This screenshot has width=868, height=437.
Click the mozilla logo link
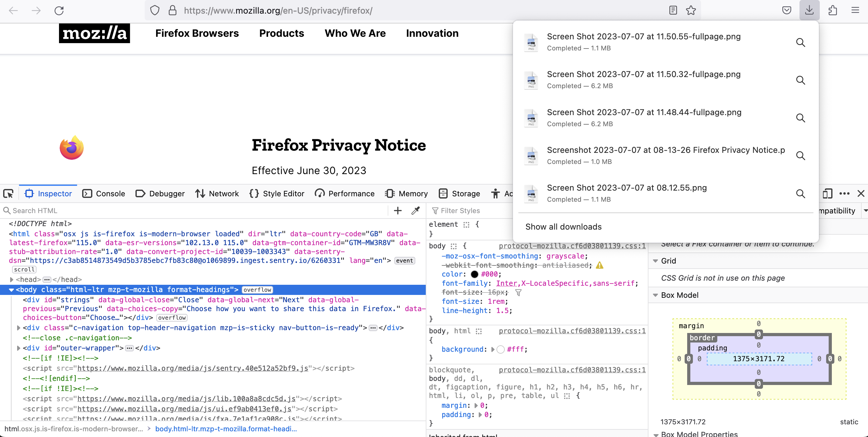[94, 33]
